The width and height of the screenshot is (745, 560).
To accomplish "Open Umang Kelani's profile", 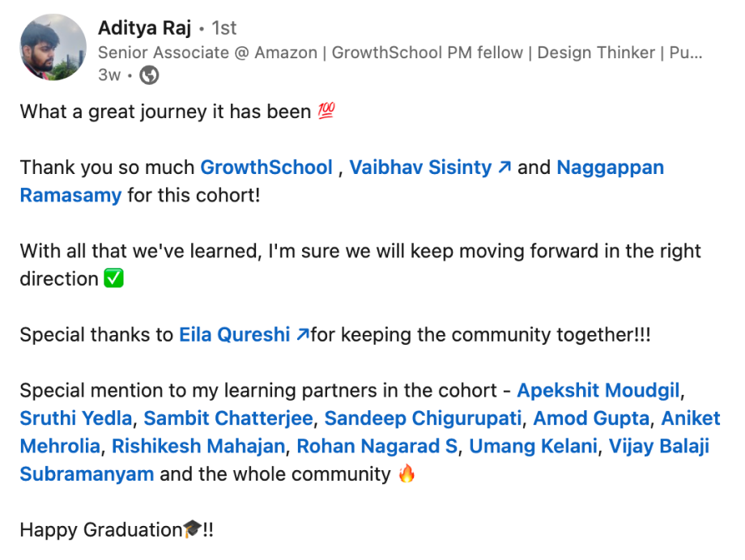I will click(533, 446).
